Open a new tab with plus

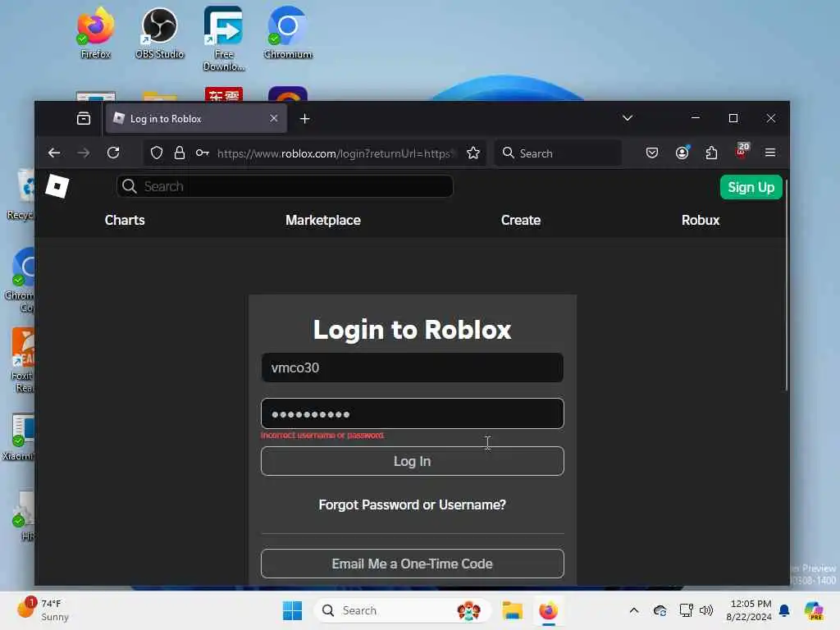(x=305, y=119)
